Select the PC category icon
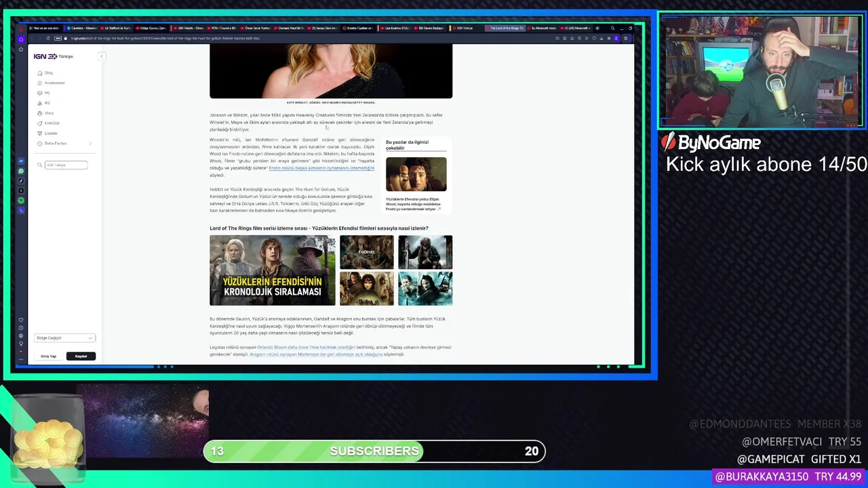Viewport: 868px width, 488px height. [40, 93]
